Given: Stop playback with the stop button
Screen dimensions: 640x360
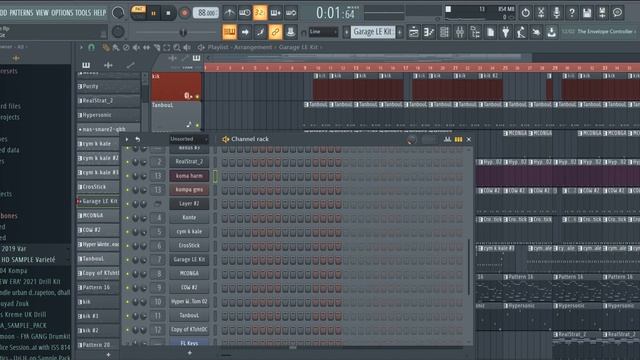Looking at the screenshot, I should 168,13.
